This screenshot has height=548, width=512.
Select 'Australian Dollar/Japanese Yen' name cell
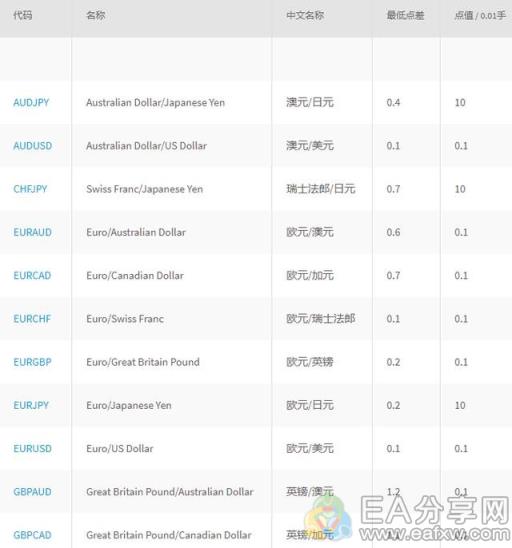[156, 102]
